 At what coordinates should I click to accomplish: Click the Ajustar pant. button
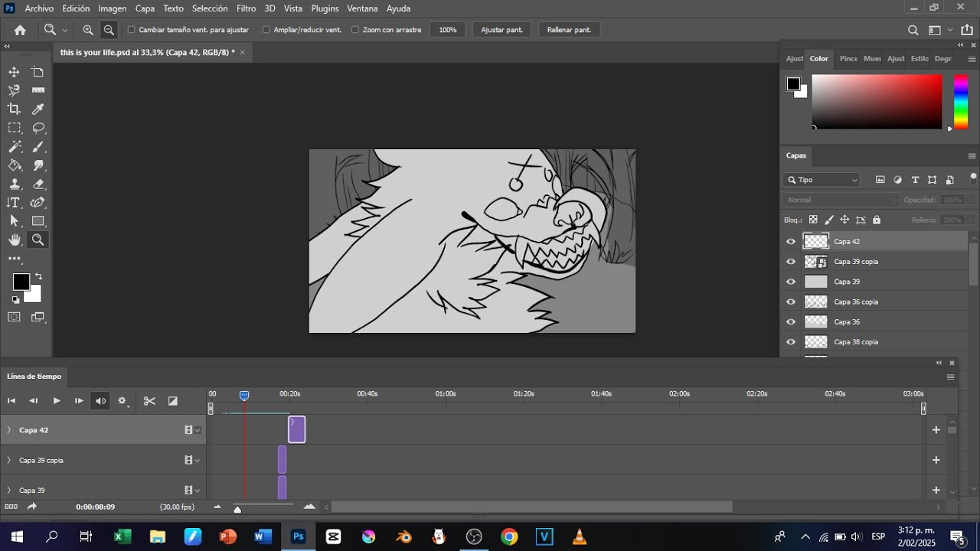coord(502,30)
